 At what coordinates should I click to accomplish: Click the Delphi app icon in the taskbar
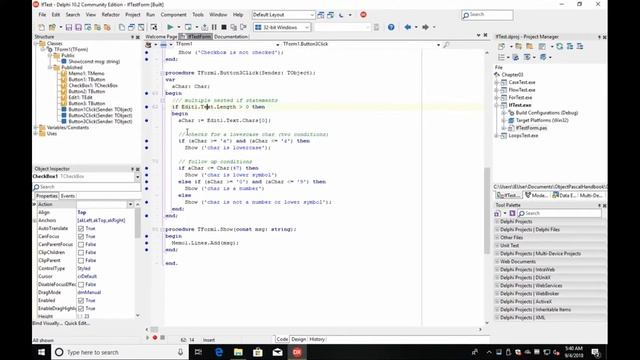coord(297,352)
